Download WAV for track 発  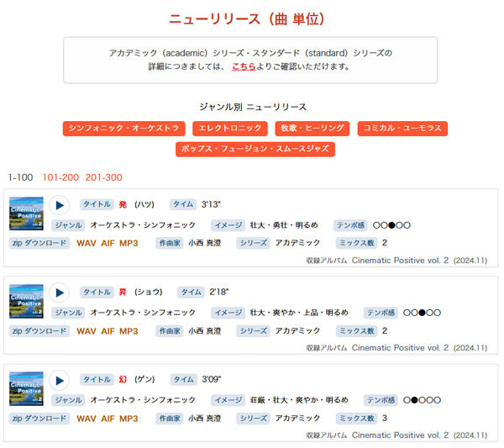(x=86, y=243)
